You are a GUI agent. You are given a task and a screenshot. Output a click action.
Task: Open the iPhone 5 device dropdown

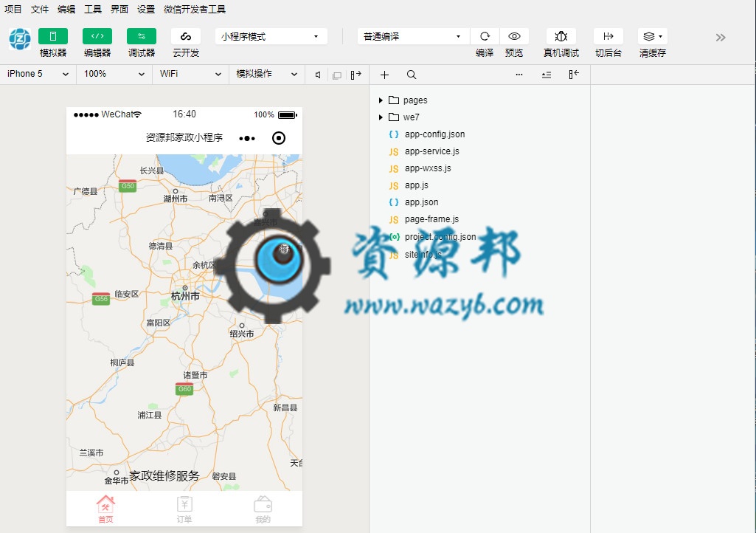point(38,74)
